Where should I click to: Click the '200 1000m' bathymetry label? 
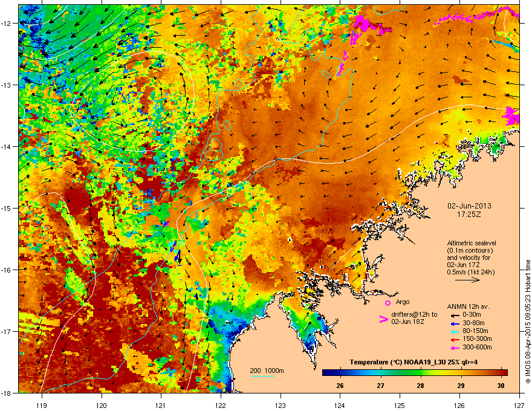click(267, 371)
